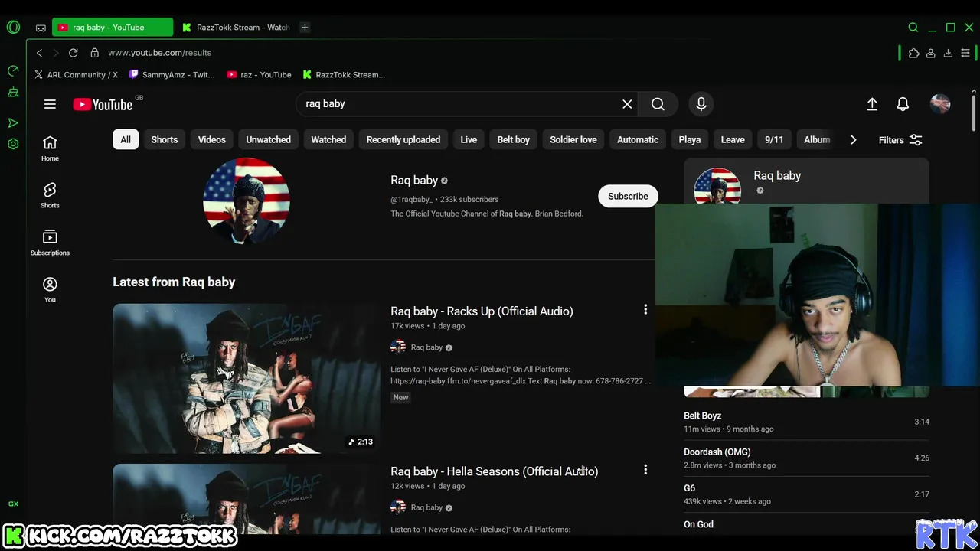980x551 pixels.
Task: Open account avatar menu
Action: pos(940,104)
